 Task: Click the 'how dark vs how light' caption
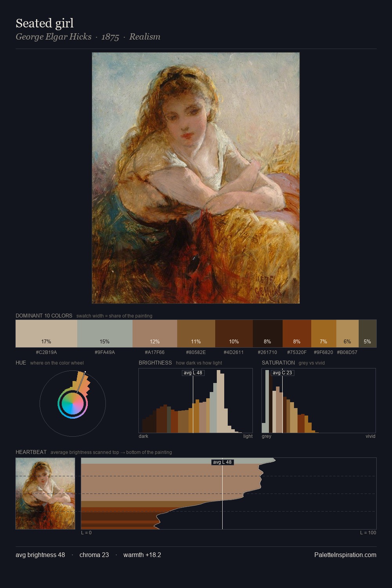(x=199, y=363)
